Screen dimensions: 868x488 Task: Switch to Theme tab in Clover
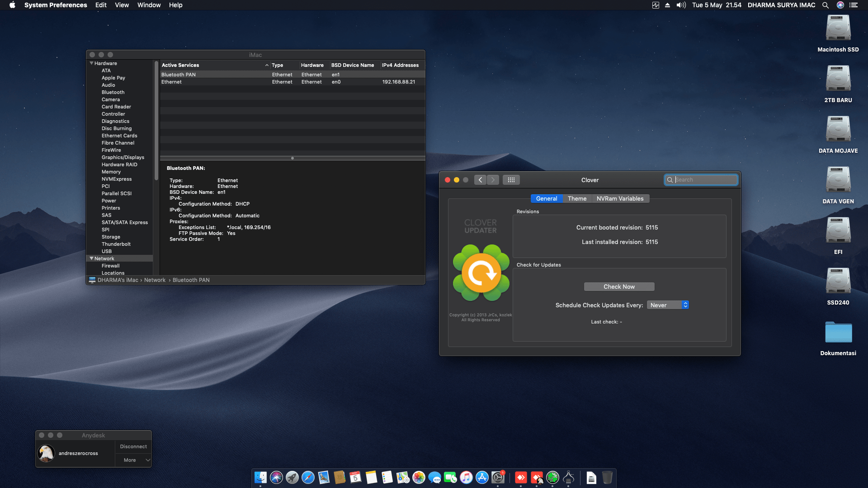tap(577, 198)
